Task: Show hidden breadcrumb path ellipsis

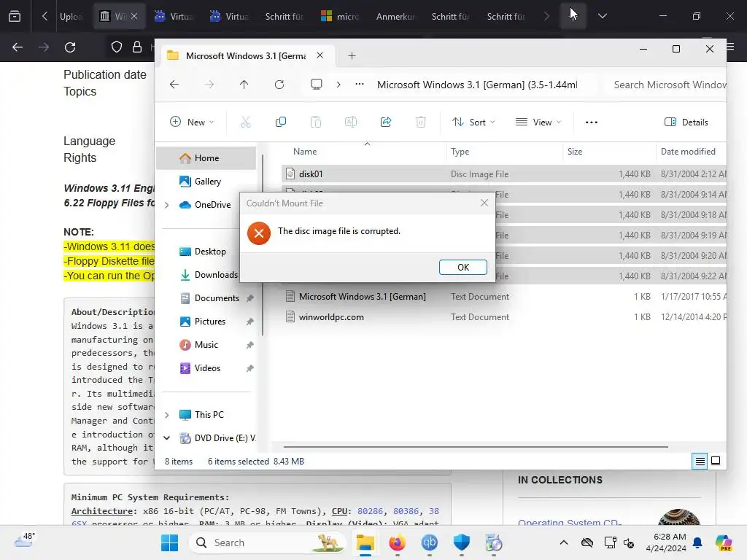Action: (360, 85)
